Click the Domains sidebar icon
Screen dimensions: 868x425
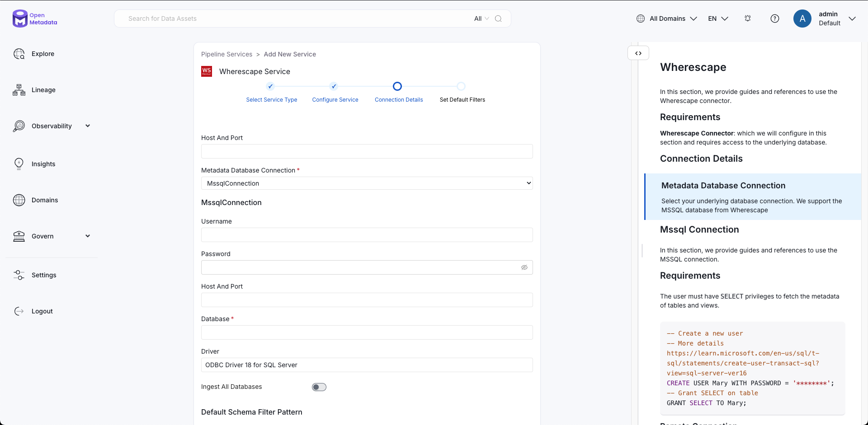[19, 200]
